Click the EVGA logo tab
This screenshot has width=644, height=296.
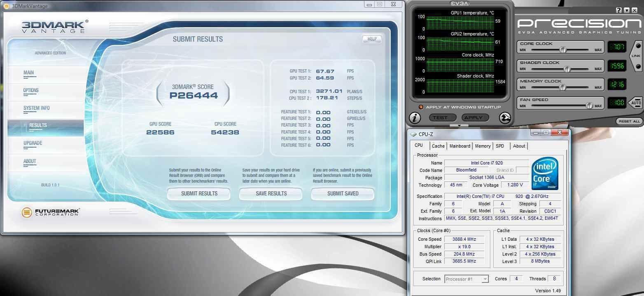point(460,3)
